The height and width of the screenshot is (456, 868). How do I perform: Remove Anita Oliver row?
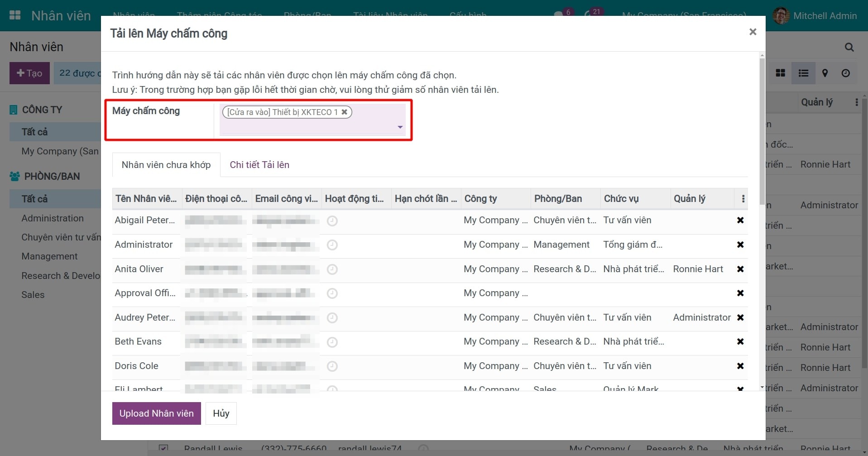pyautogui.click(x=740, y=269)
